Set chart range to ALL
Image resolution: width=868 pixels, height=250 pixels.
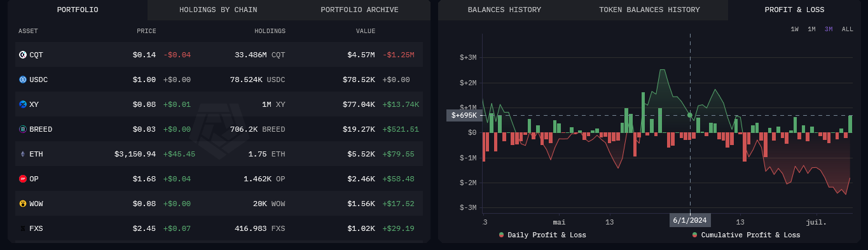point(848,29)
